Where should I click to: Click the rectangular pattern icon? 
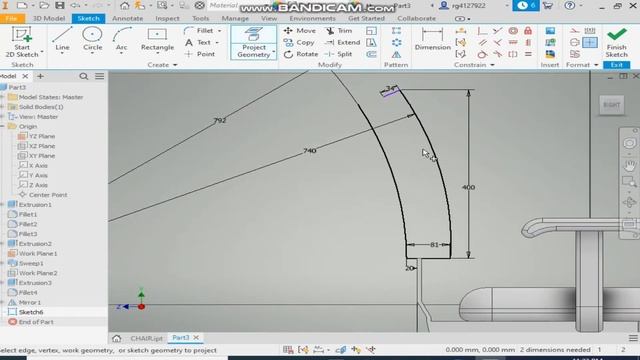pos(396,31)
